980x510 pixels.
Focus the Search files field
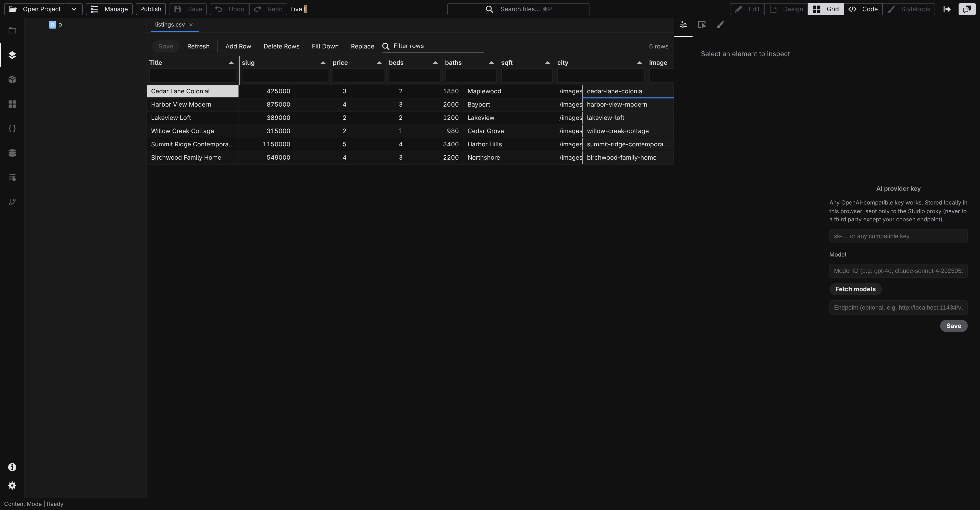tap(519, 9)
